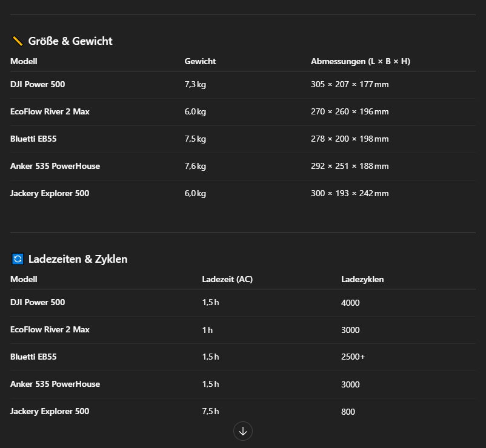486x448 pixels.
Task: Click Modell header in the charging table
Action: (x=24, y=279)
